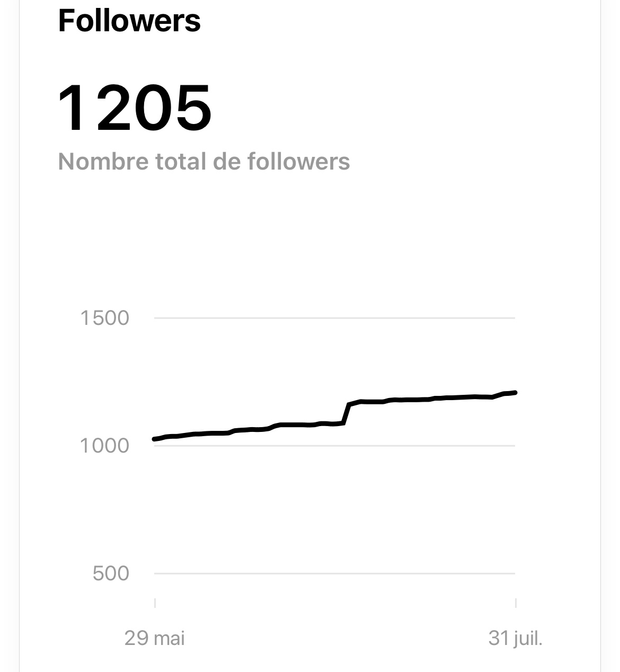Click the small rise near the line's end
The width and height of the screenshot is (620, 672).
click(498, 395)
